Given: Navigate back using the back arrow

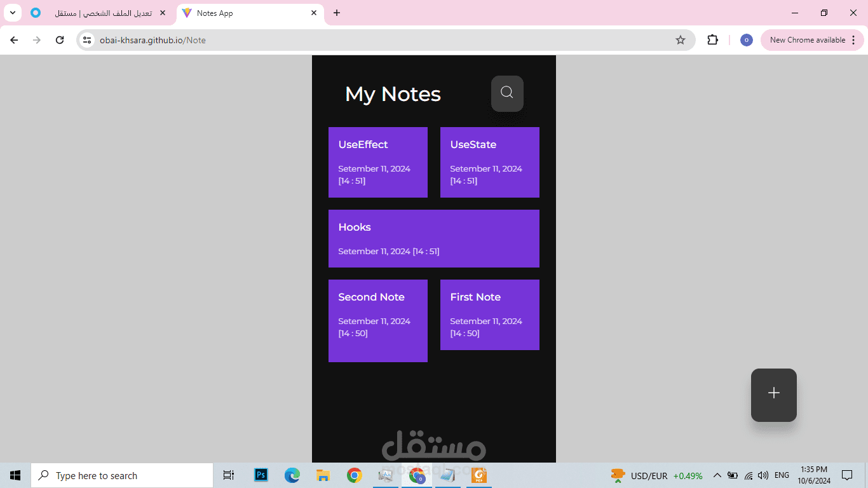Looking at the screenshot, I should [x=13, y=39].
